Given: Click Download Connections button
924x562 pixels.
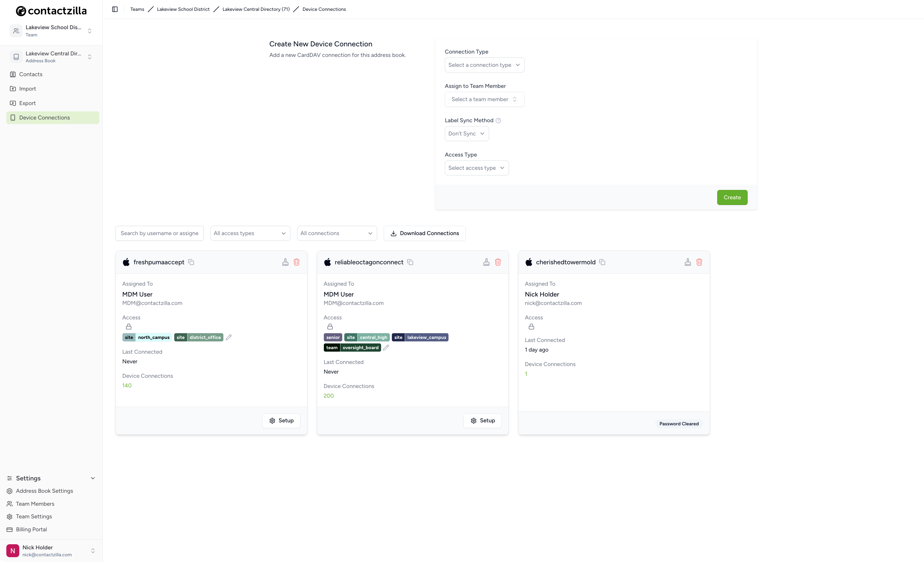Looking at the screenshot, I should (x=424, y=233).
